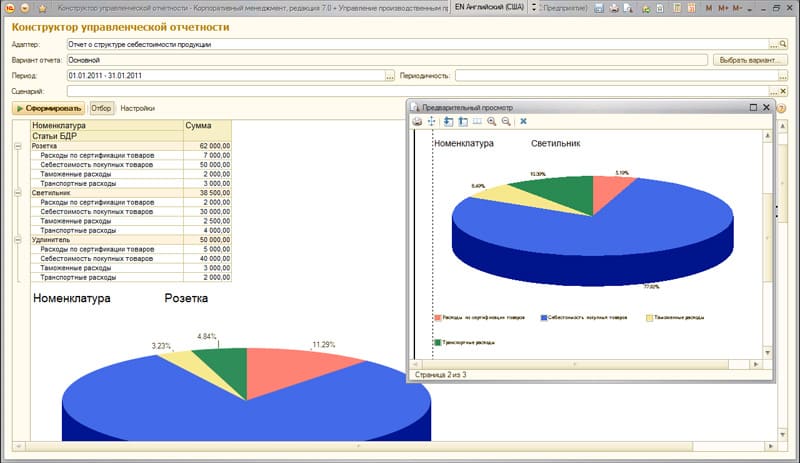
Task: Click the green play icon on the Сформировать button
Action: tap(19, 108)
